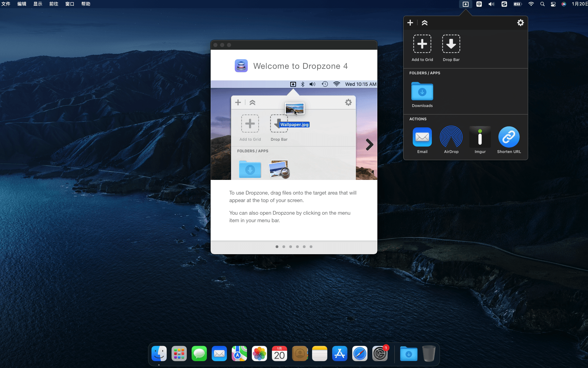Screen dimensions: 588x368
Task: Open Finder from the Dock
Action: pyautogui.click(x=159, y=354)
